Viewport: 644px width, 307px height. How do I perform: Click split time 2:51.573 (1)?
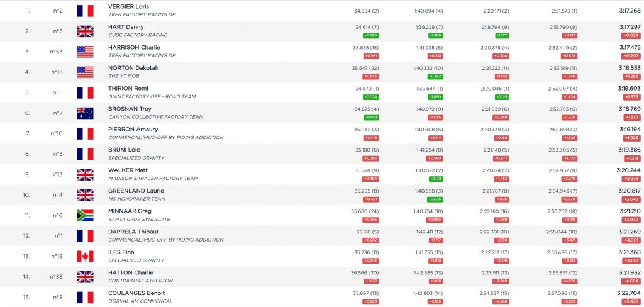(564, 11)
